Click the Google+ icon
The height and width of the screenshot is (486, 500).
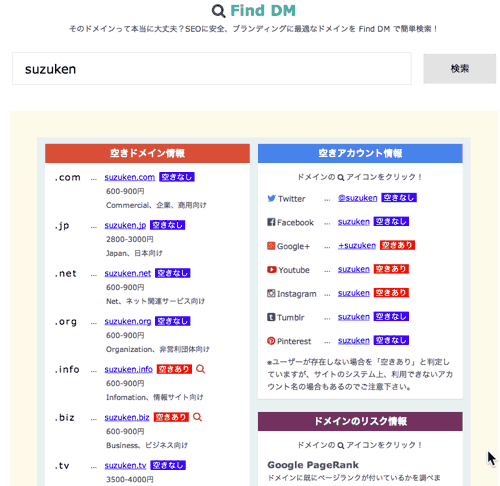point(271,246)
